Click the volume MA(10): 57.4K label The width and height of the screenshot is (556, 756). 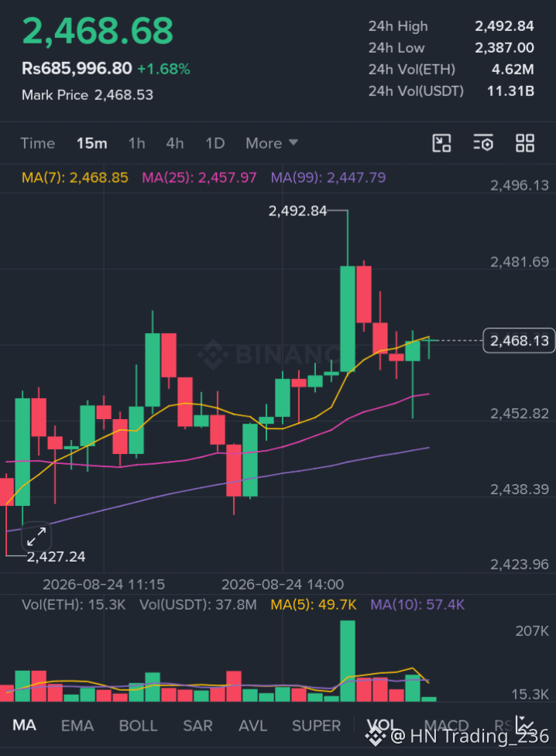coord(417,605)
